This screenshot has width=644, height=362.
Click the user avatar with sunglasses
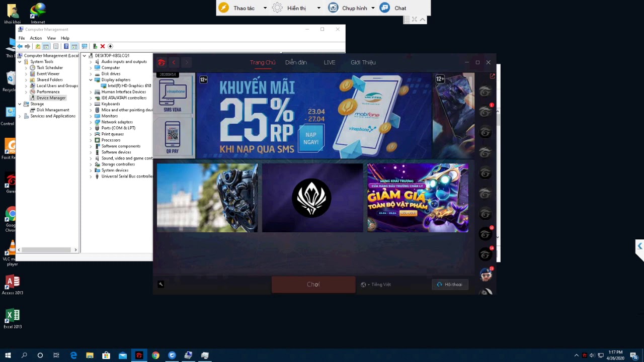486,275
